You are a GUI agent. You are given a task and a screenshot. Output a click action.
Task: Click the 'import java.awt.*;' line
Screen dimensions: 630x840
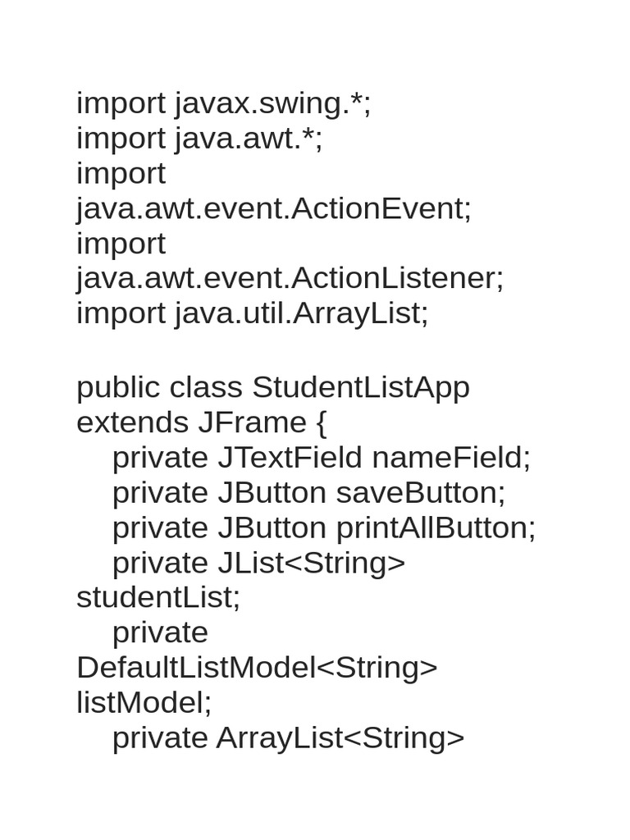pos(199,139)
